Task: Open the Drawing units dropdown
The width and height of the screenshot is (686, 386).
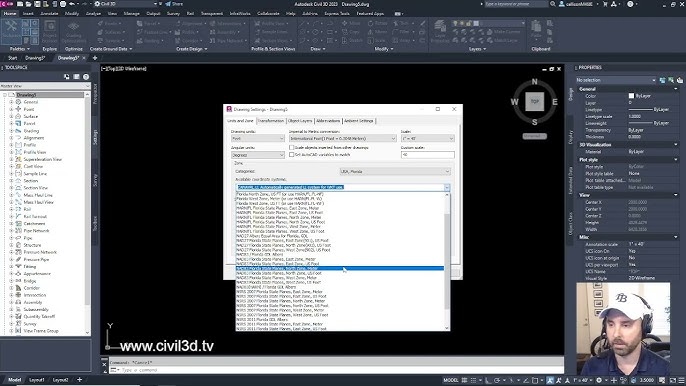Action: click(258, 138)
